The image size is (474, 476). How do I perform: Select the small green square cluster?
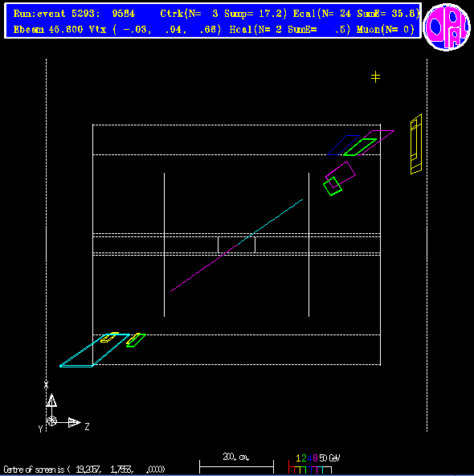(x=333, y=186)
